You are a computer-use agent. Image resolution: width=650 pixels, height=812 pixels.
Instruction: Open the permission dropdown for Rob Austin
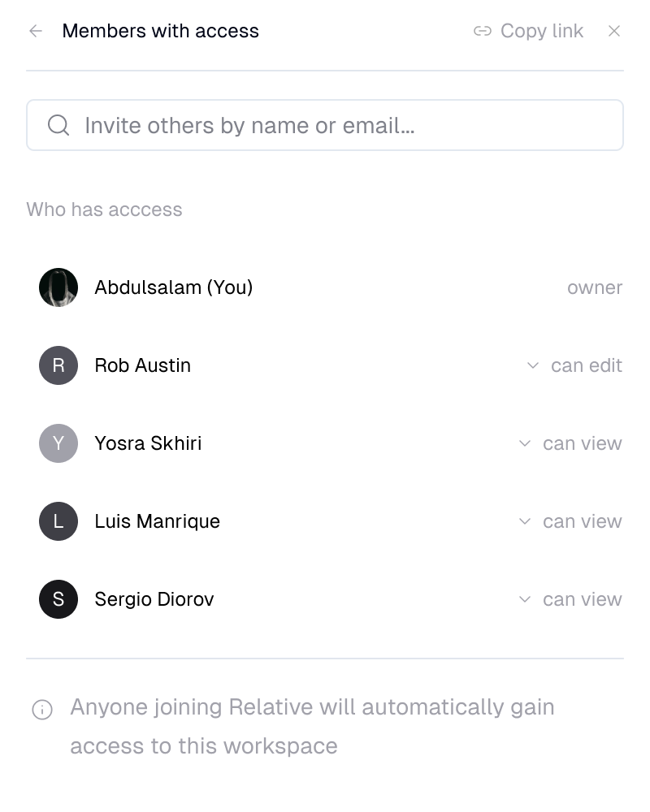534,365
